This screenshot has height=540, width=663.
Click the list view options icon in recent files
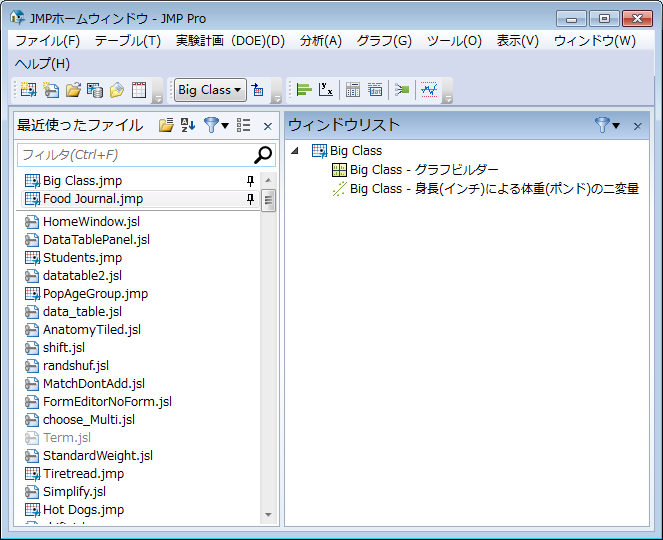(x=243, y=125)
